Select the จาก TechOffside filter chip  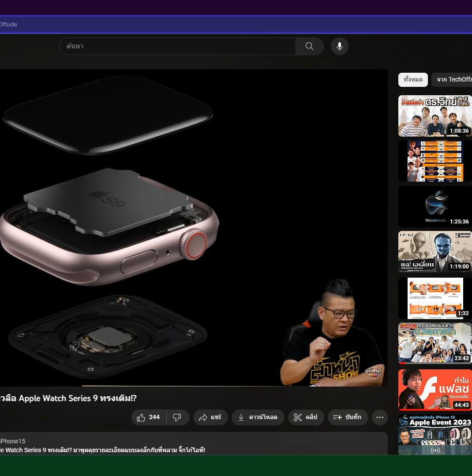452,79
